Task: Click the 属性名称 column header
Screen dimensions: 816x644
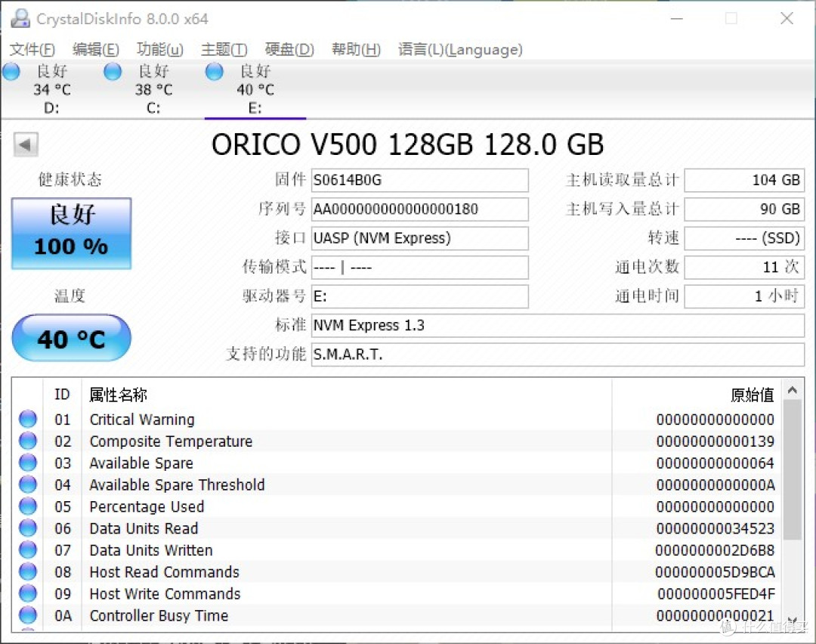Action: tap(118, 395)
